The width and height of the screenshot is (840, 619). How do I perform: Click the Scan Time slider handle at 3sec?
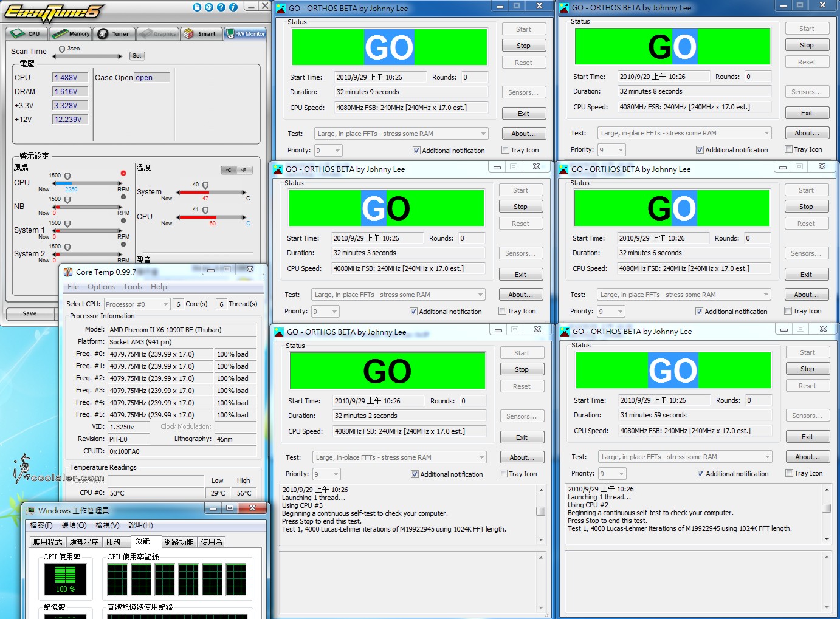62,49
